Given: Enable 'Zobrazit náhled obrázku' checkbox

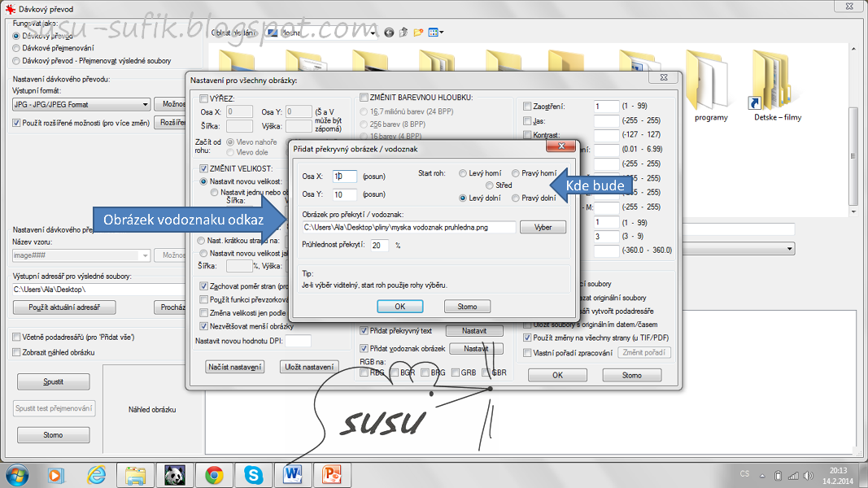Looking at the screenshot, I should coord(16,352).
